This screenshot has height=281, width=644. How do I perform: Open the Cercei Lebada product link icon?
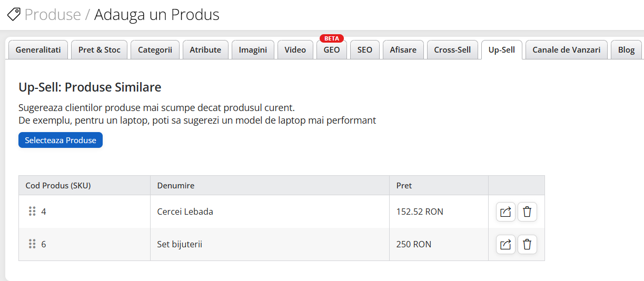(x=506, y=212)
